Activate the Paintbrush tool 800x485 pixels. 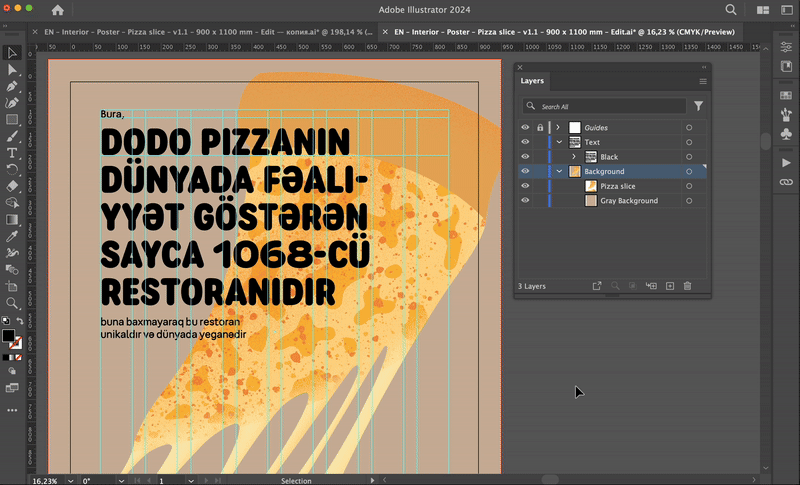click(x=12, y=136)
